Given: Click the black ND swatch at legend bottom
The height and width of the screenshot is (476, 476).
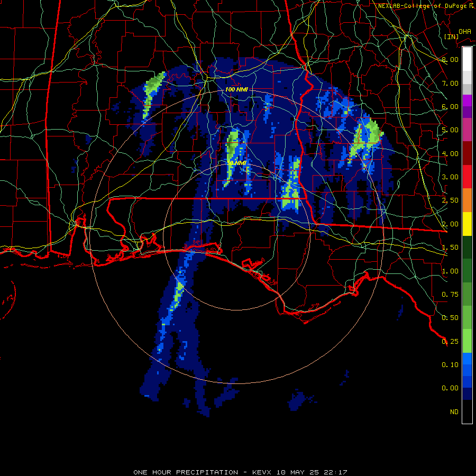Looking at the screenshot, I should (x=467, y=411).
